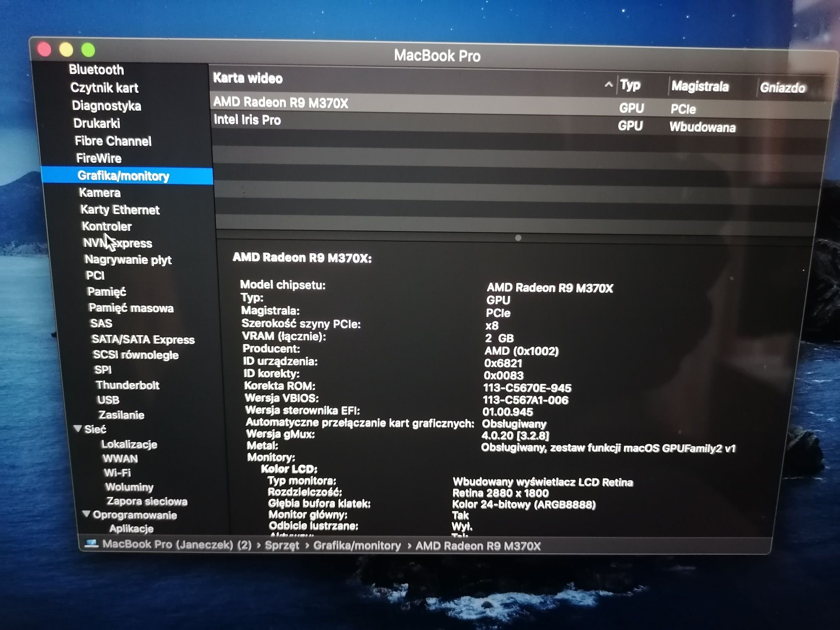Select the Intel Iris Pro row

pyautogui.click(x=520, y=123)
